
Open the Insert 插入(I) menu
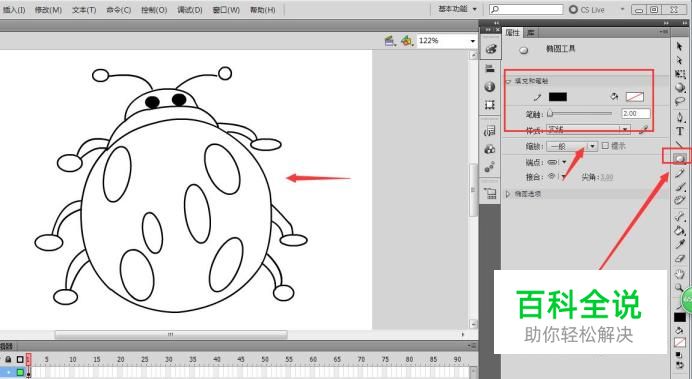(14, 10)
